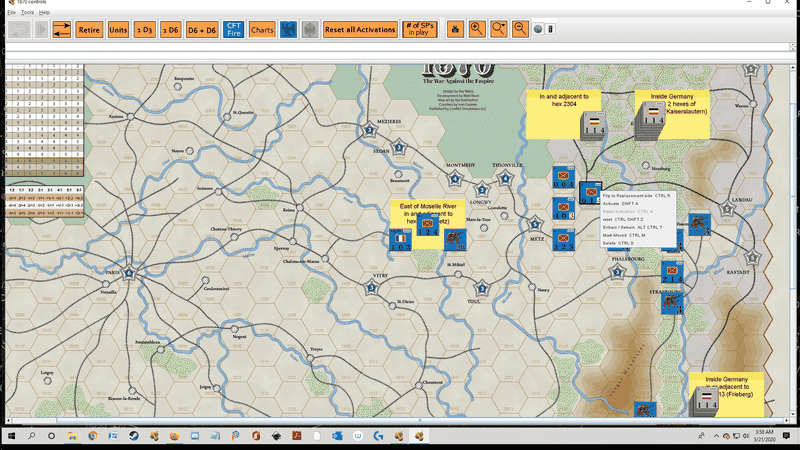Click the gray eagle icon in toolbar
The image size is (800, 450).
pyautogui.click(x=309, y=30)
